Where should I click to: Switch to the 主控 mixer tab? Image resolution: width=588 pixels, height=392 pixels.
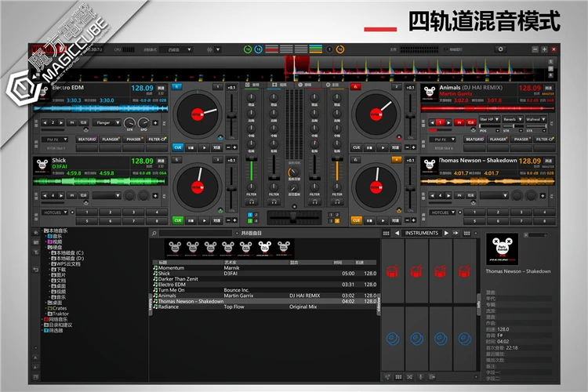pos(332,85)
